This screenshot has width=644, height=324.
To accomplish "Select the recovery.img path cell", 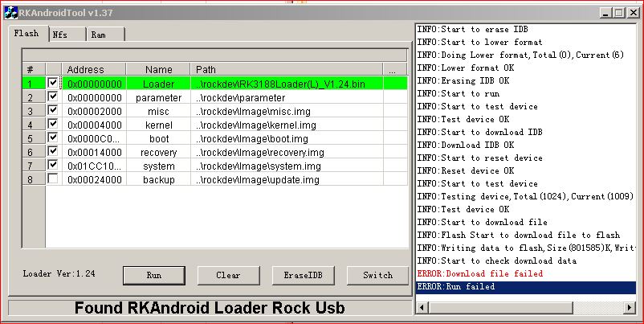I will [287, 153].
